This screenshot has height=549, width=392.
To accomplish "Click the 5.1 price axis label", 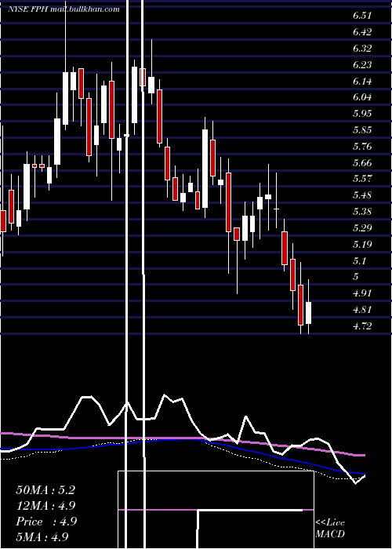I will pos(359,261).
